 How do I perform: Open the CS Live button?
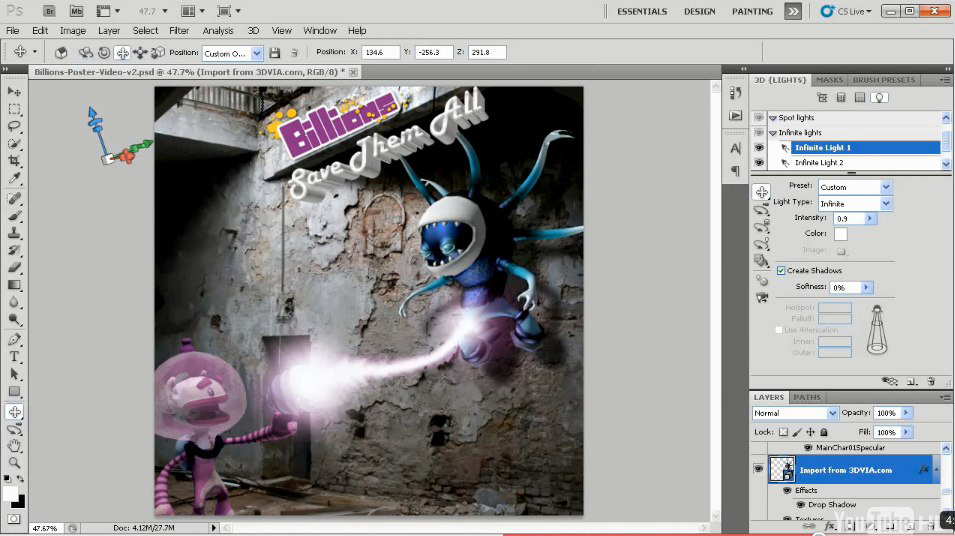click(846, 11)
